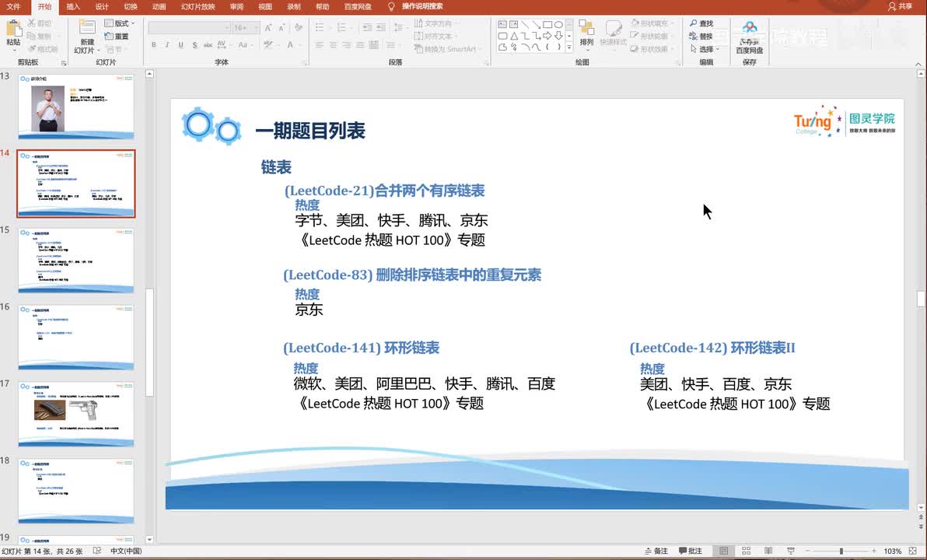
Task: Click the Reset (重置) slide button
Action: [x=117, y=36]
